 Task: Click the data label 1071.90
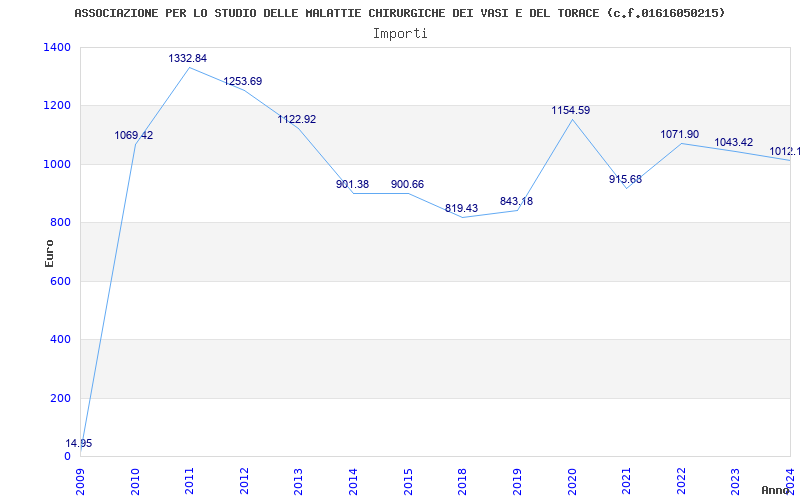[x=680, y=134]
